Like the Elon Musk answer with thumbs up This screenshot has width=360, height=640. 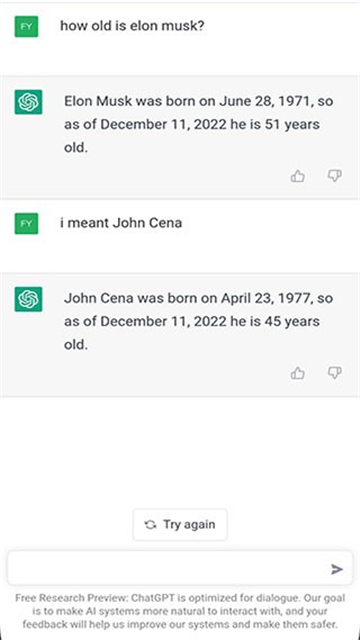click(x=298, y=176)
